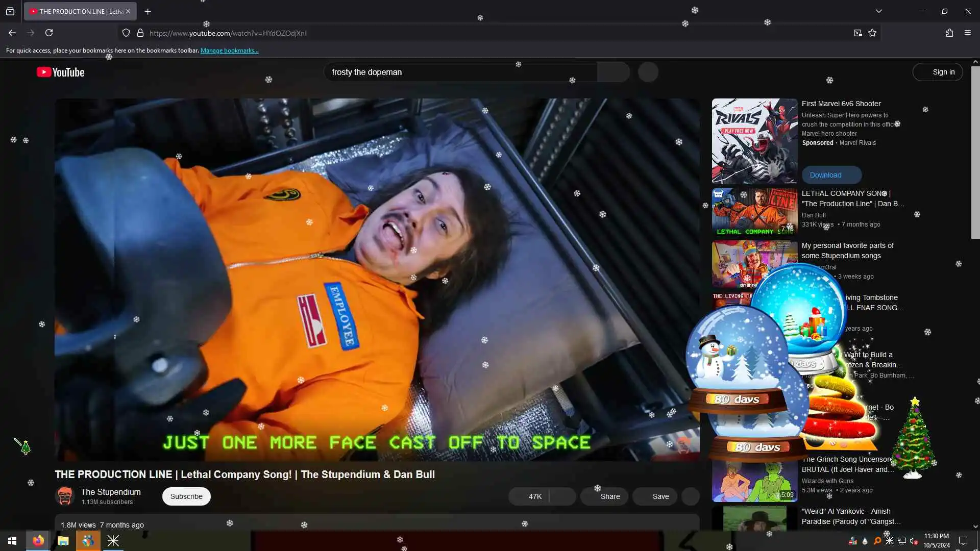Open the Firefox hamburger application menu
This screenshot has width=980, height=551.
pyautogui.click(x=968, y=33)
